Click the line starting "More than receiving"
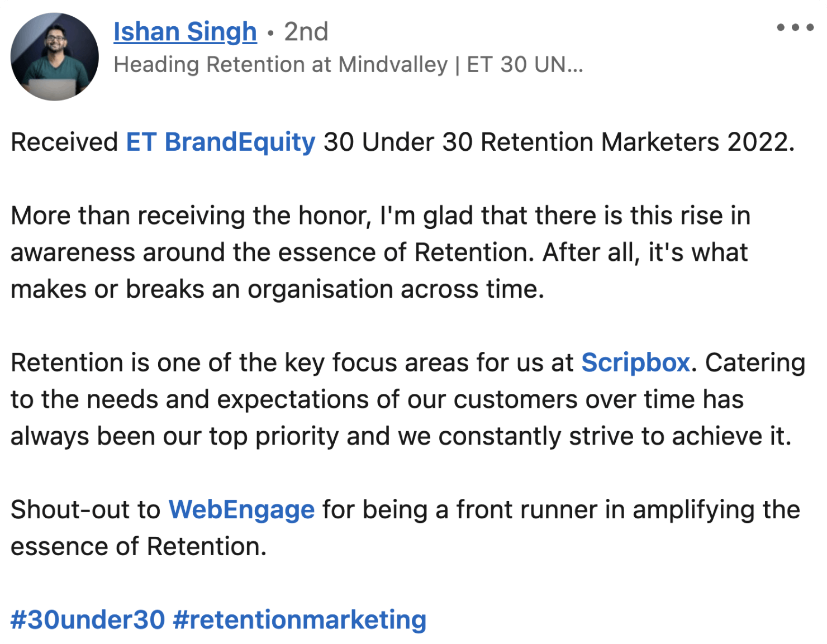 380,216
